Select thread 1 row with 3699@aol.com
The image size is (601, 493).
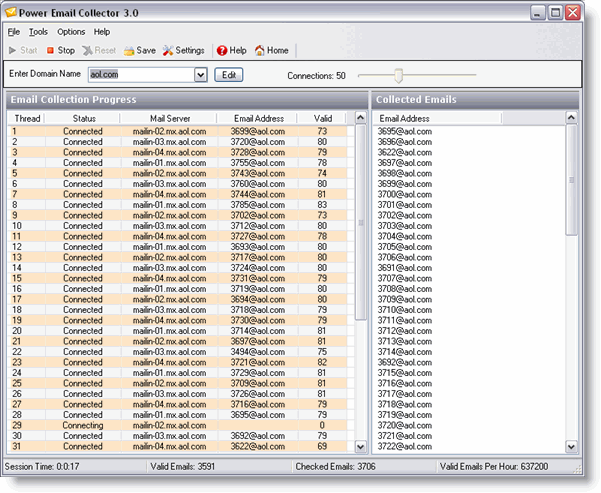pyautogui.click(x=177, y=131)
